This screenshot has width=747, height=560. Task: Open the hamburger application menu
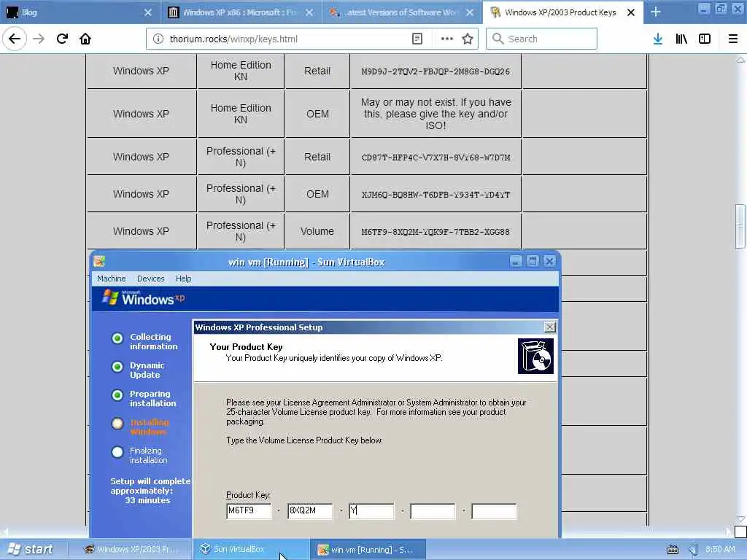click(x=733, y=39)
